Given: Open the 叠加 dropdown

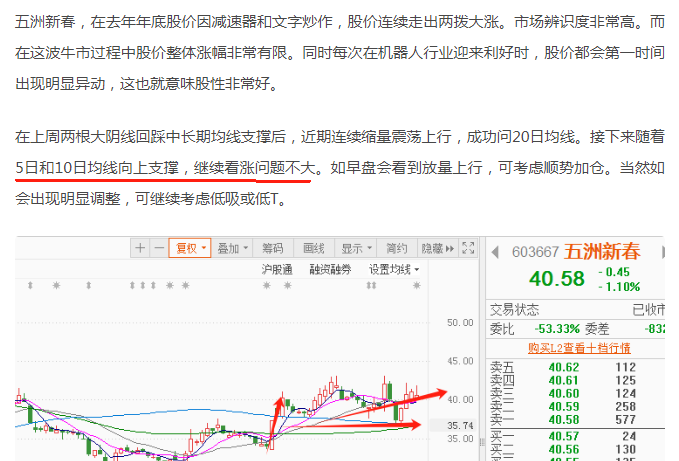Looking at the screenshot, I should click(232, 248).
